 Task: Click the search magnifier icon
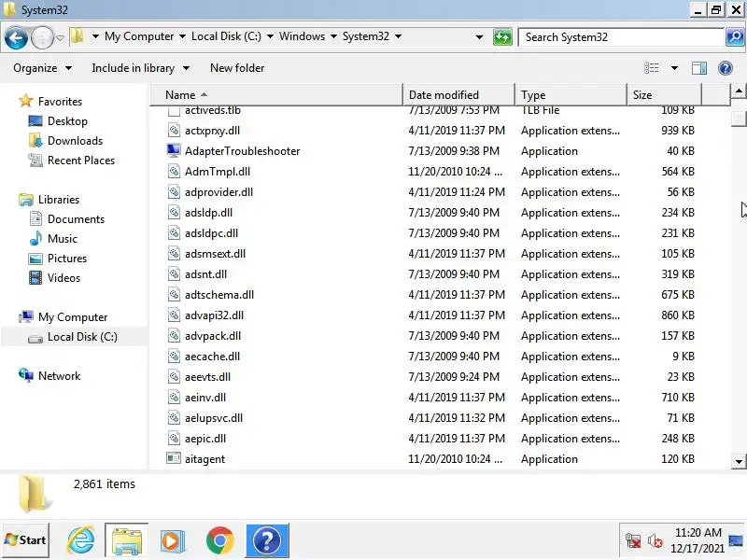pos(735,37)
